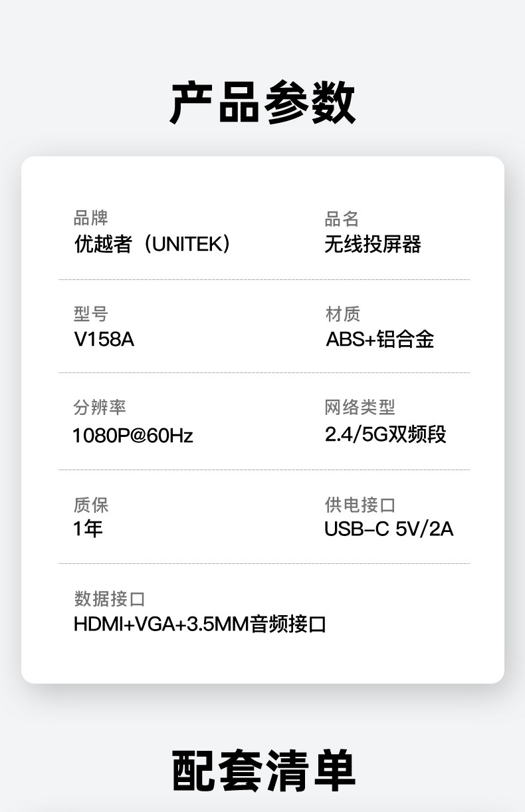Select the 材质 label

(x=342, y=314)
